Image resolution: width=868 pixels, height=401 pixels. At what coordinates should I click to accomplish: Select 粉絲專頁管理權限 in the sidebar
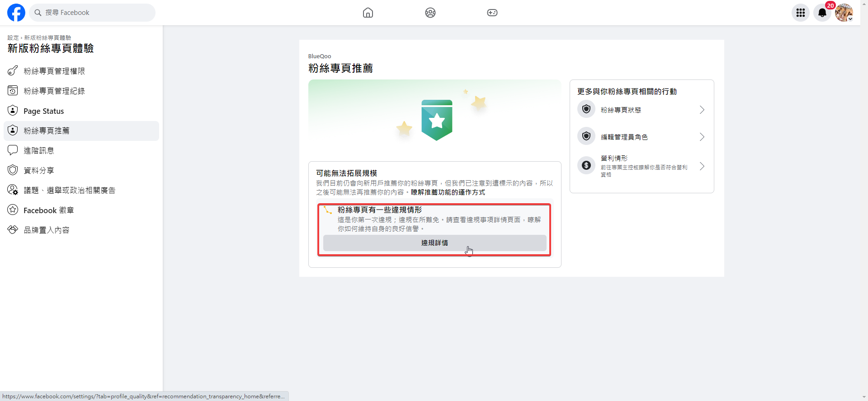(x=54, y=71)
